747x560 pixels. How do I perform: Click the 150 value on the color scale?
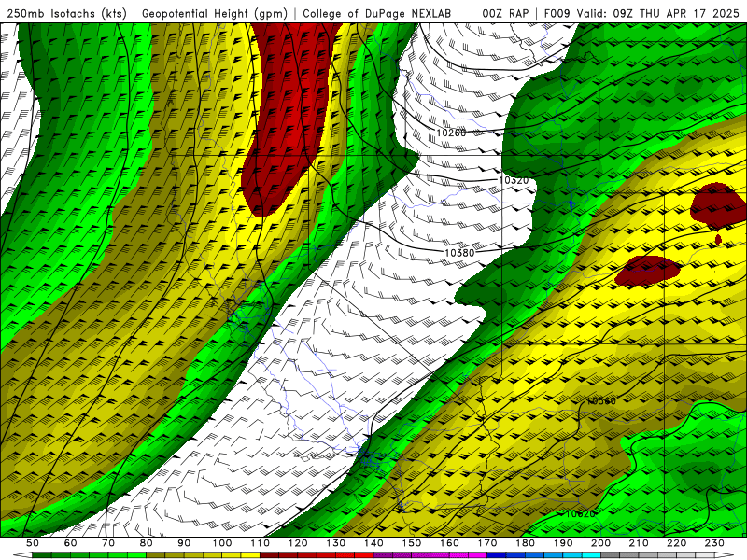412,543
